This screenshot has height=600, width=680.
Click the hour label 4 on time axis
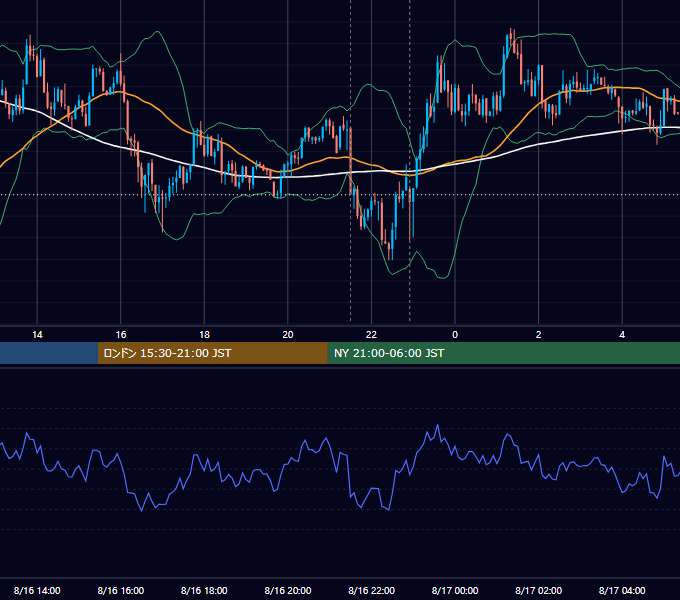point(622,335)
